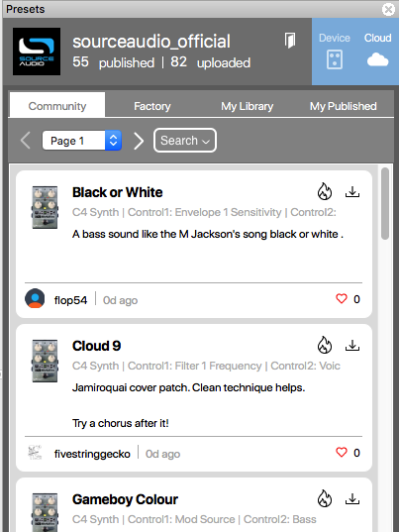Screen dimensions: 399x532
Task: Click the 82 uploaded count
Action: 211,62
